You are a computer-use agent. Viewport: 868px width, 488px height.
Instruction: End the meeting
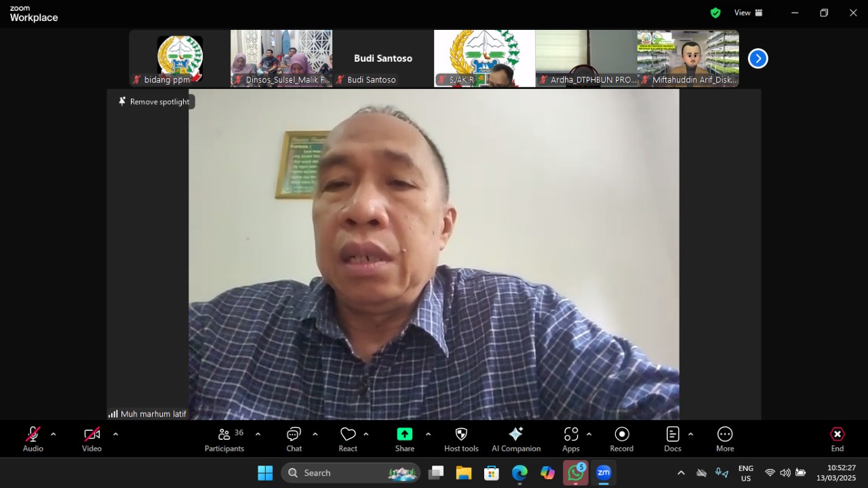click(837, 439)
